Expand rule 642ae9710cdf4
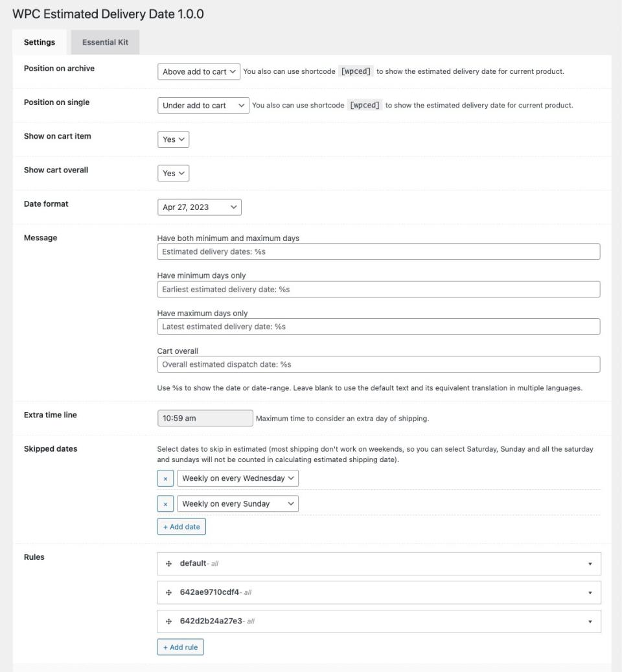 pyautogui.click(x=590, y=592)
